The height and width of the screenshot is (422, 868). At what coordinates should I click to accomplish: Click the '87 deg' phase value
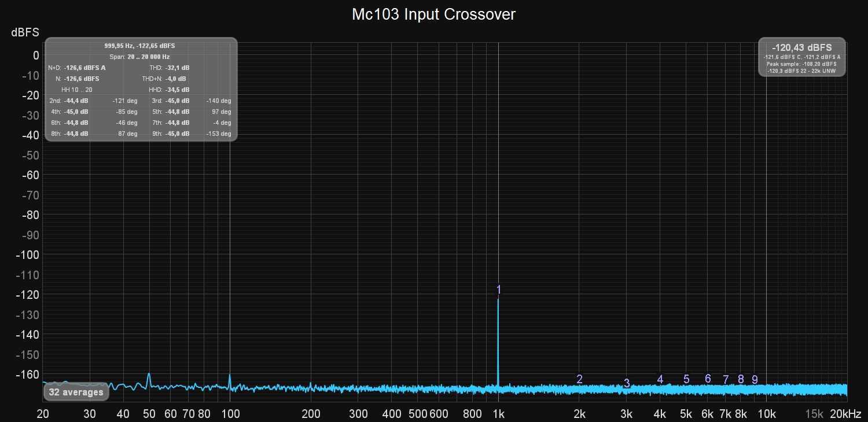(x=128, y=134)
